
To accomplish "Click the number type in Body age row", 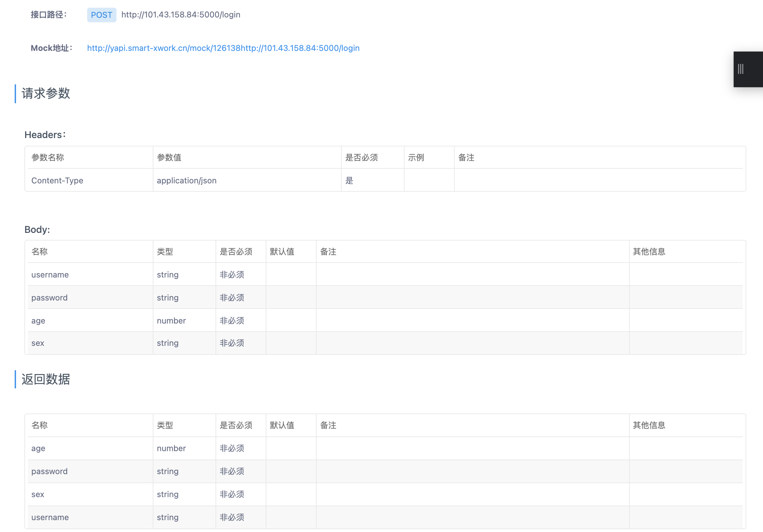I will pos(171,321).
